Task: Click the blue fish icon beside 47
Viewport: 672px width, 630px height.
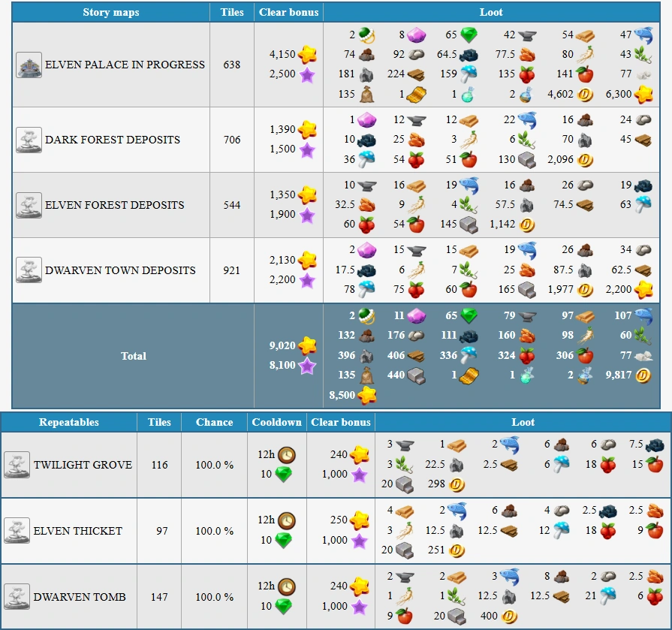Action: [x=643, y=35]
